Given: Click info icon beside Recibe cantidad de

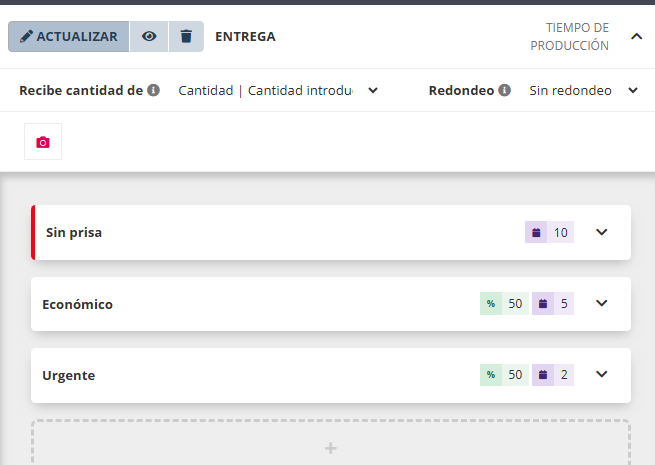Looking at the screenshot, I should pos(154,90).
